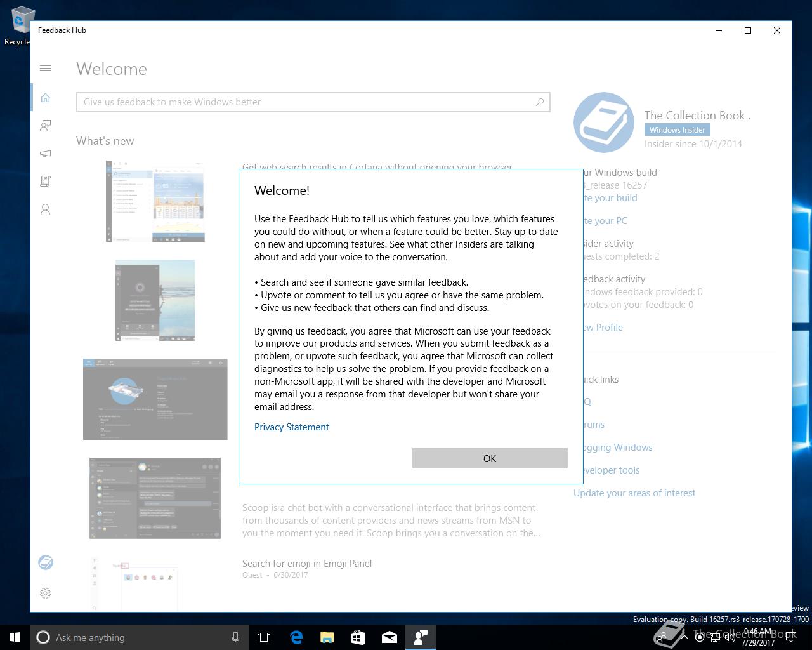
Task: Click the account avatar in the sidebar
Action: [45, 562]
